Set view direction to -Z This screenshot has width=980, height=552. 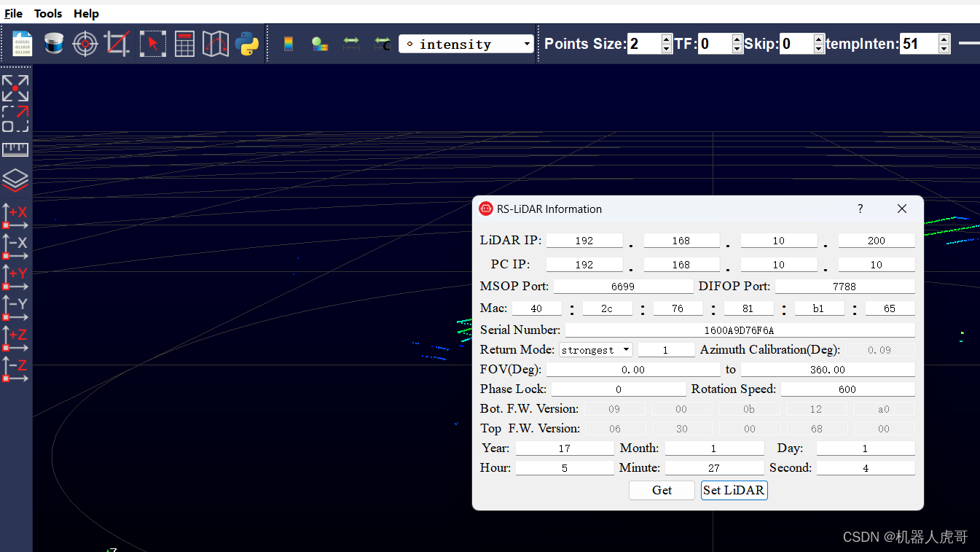(x=15, y=369)
